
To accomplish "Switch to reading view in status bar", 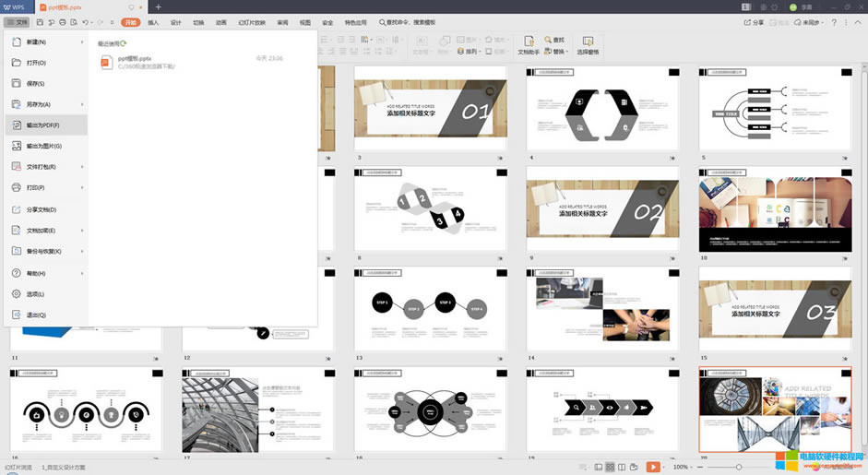I will coord(622,468).
